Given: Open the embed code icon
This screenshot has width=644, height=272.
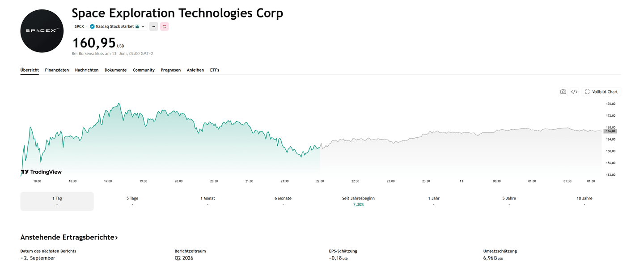Looking at the screenshot, I should [x=574, y=92].
